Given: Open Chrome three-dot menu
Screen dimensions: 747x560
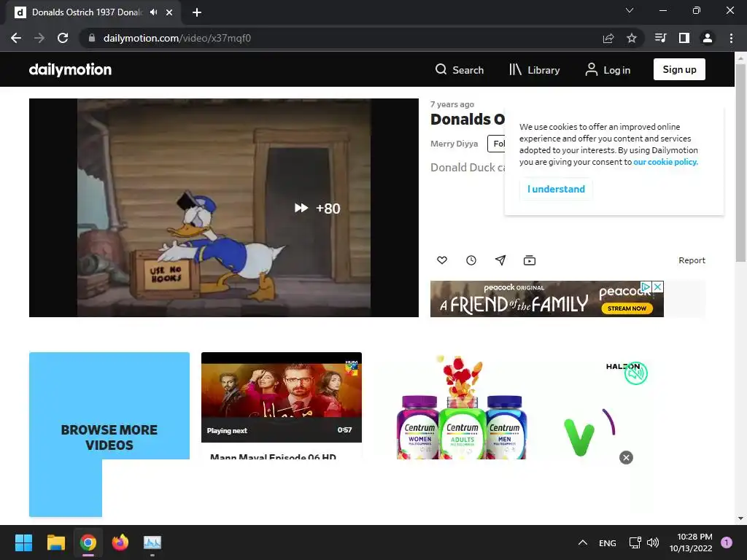Looking at the screenshot, I should [731, 38].
